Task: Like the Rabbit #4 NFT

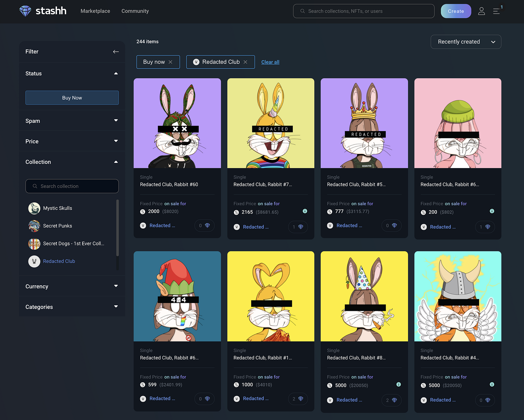Action: [x=485, y=400]
